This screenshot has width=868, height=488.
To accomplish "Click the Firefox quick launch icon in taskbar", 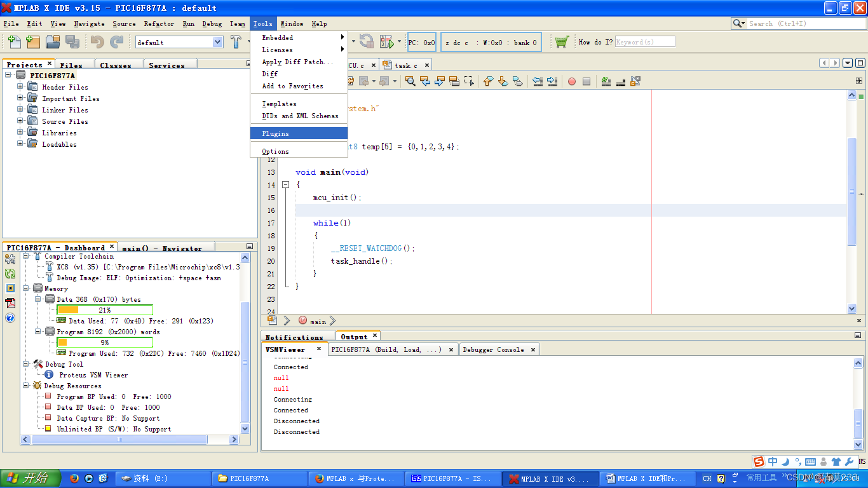I will tap(74, 478).
